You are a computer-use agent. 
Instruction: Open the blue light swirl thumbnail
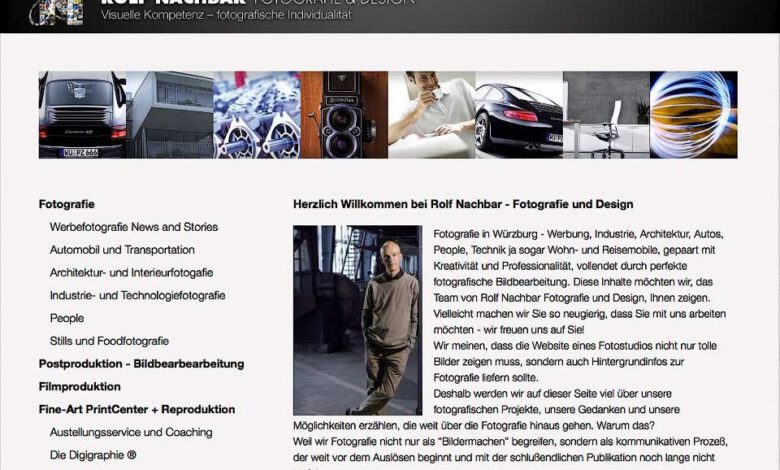click(x=694, y=115)
